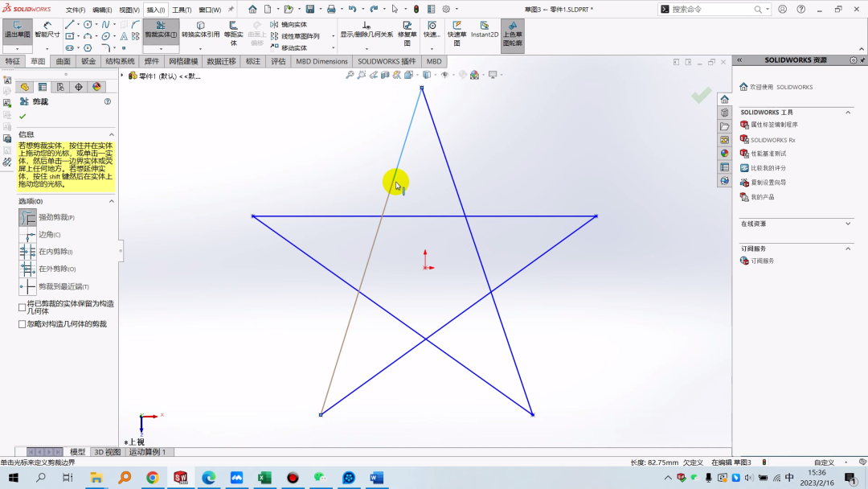Click the green checkmark to confirm trim
868x489 pixels.
[23, 117]
